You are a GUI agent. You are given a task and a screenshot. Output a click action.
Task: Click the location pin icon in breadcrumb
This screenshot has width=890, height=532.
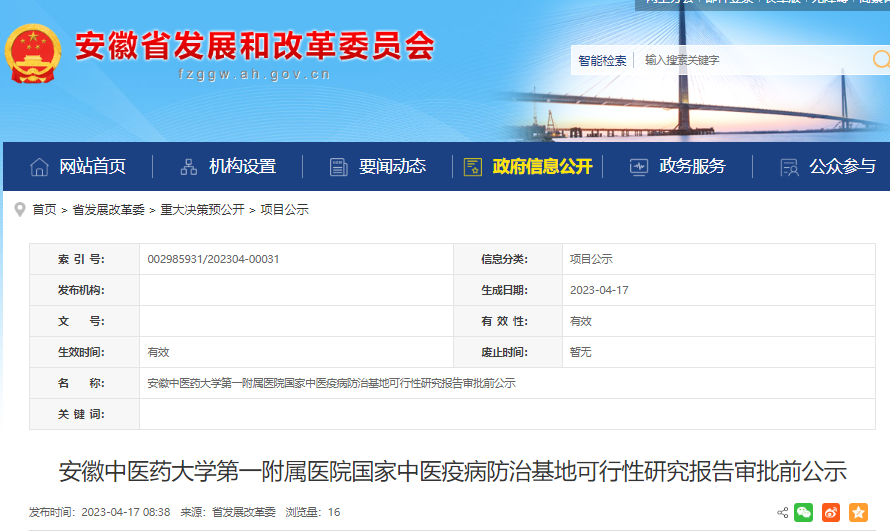(20, 210)
